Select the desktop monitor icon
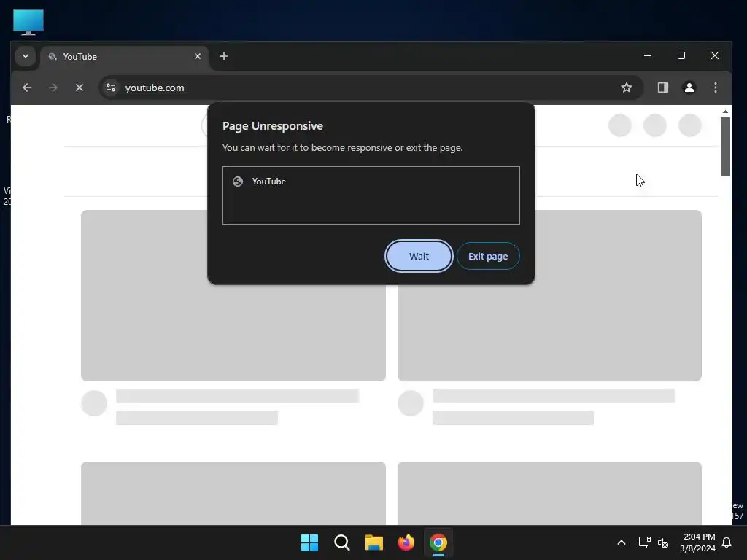The height and width of the screenshot is (560, 747). [x=28, y=22]
